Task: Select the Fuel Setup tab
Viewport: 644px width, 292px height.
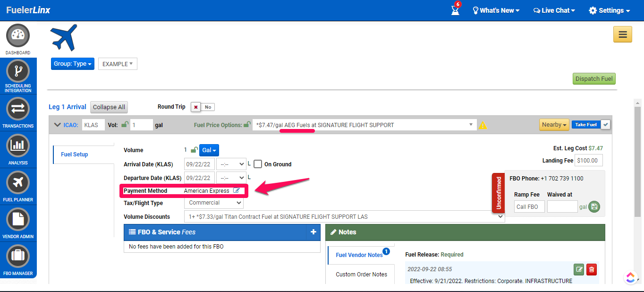Action: tap(84, 155)
